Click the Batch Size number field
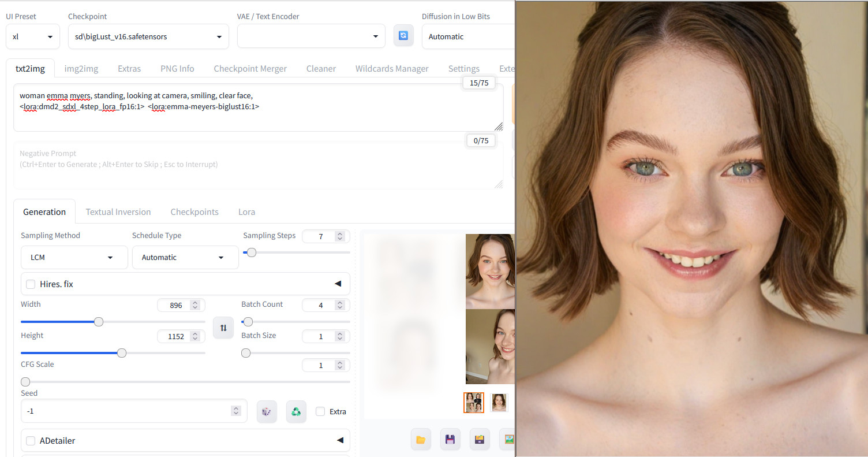The width and height of the screenshot is (868, 457). click(x=325, y=336)
